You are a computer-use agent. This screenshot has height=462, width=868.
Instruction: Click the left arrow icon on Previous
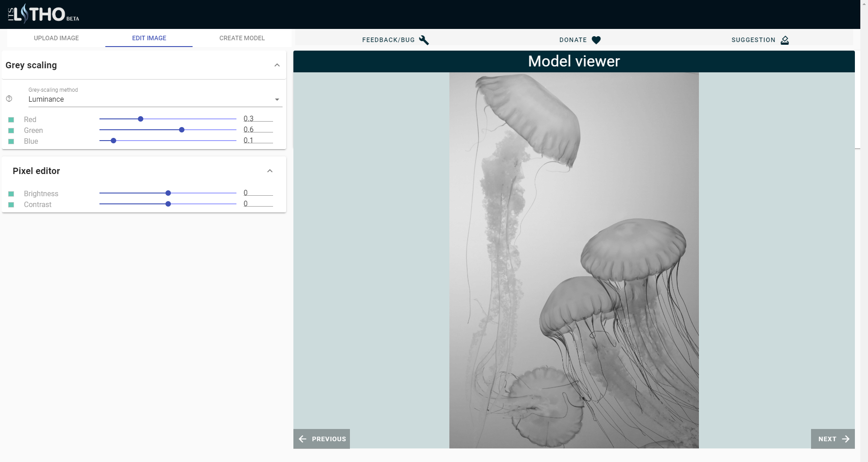coord(303,439)
